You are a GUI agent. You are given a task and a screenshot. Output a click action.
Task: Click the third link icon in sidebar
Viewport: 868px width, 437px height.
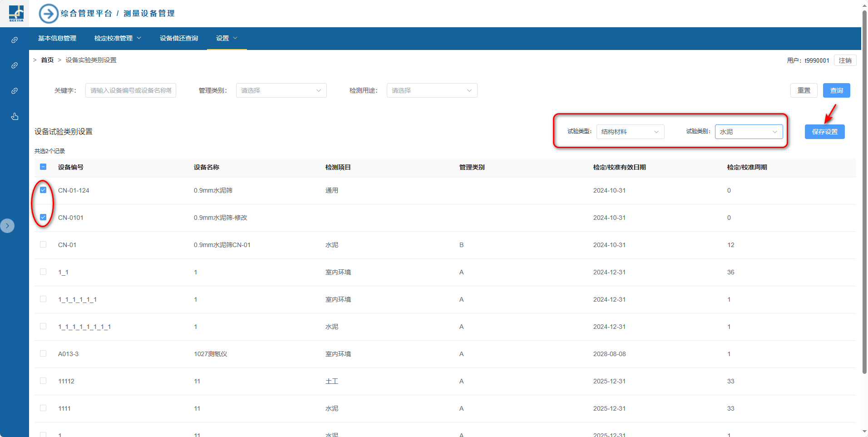coord(15,91)
